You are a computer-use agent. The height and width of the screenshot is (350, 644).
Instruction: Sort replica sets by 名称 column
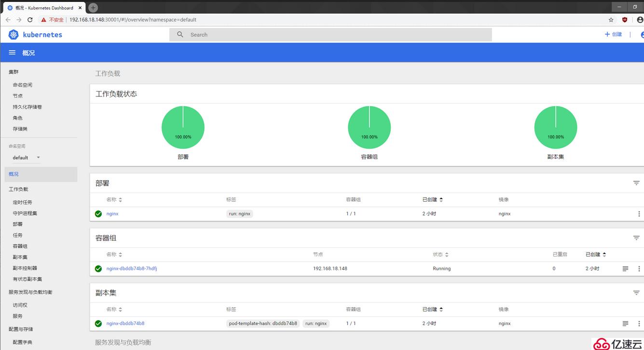(114, 310)
